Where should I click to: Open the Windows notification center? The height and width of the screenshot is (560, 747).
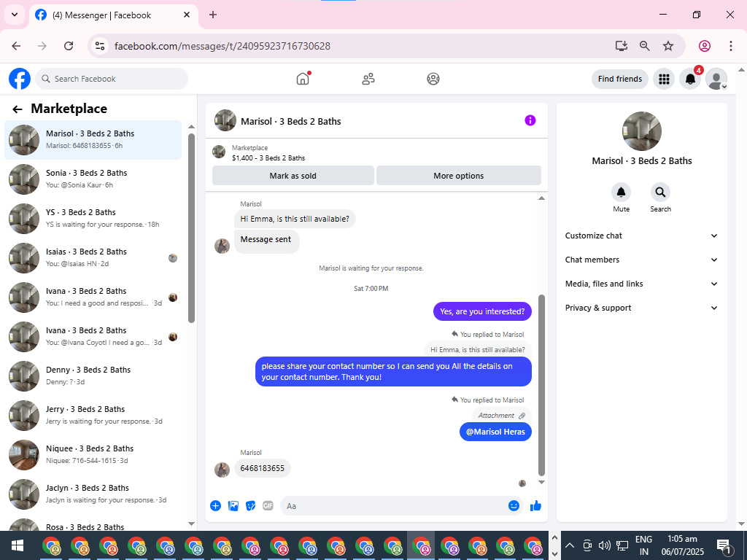click(x=723, y=545)
